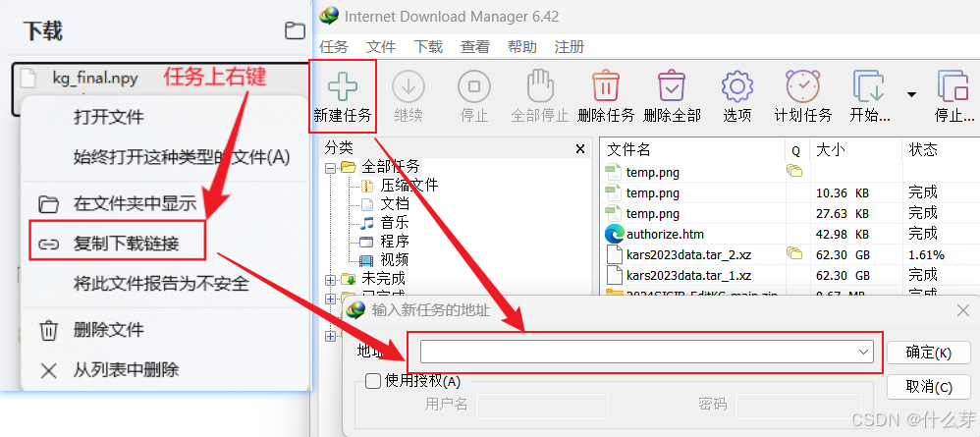Click the 密码 input field

798,406
